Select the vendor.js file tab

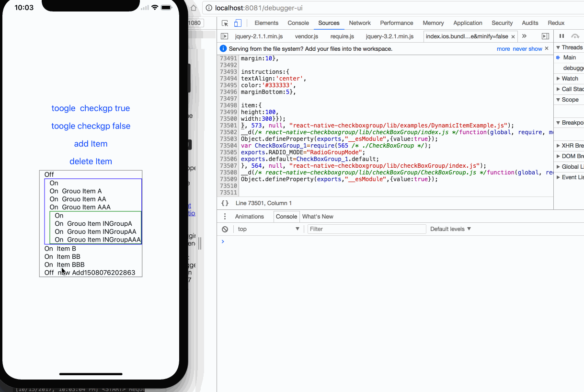(x=307, y=36)
